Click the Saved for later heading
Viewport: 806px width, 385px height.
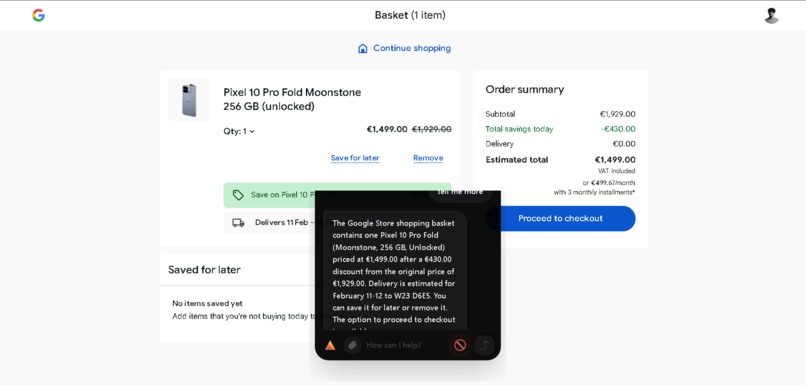tap(204, 270)
